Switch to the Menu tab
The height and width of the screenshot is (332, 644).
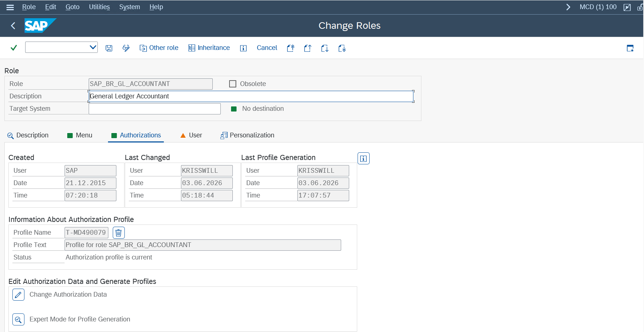[x=80, y=135]
